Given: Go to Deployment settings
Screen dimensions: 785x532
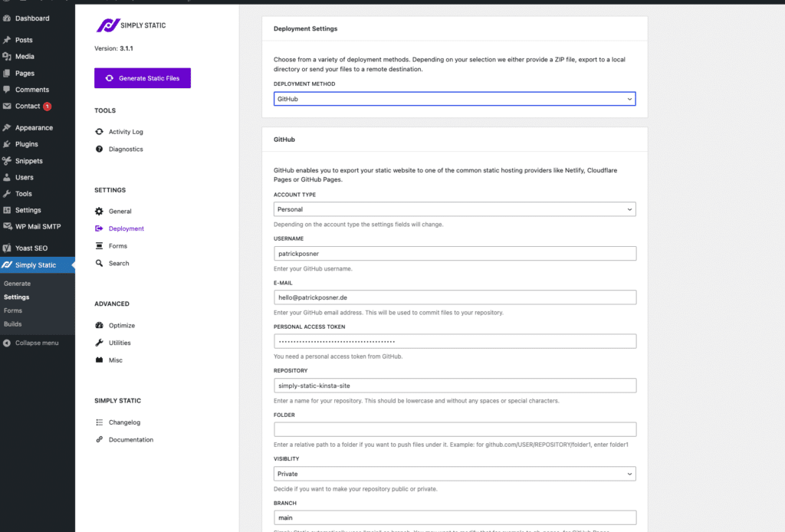Looking at the screenshot, I should click(x=126, y=228).
